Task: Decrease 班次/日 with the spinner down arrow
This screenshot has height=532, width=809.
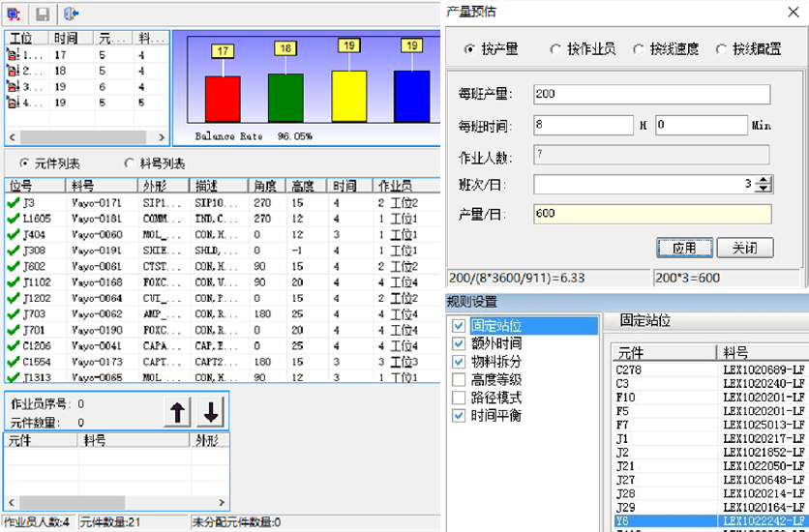Action: point(764,189)
